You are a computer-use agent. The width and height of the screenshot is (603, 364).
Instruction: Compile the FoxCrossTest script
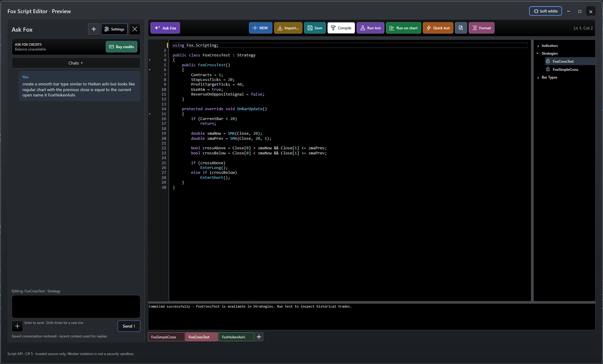click(x=341, y=28)
